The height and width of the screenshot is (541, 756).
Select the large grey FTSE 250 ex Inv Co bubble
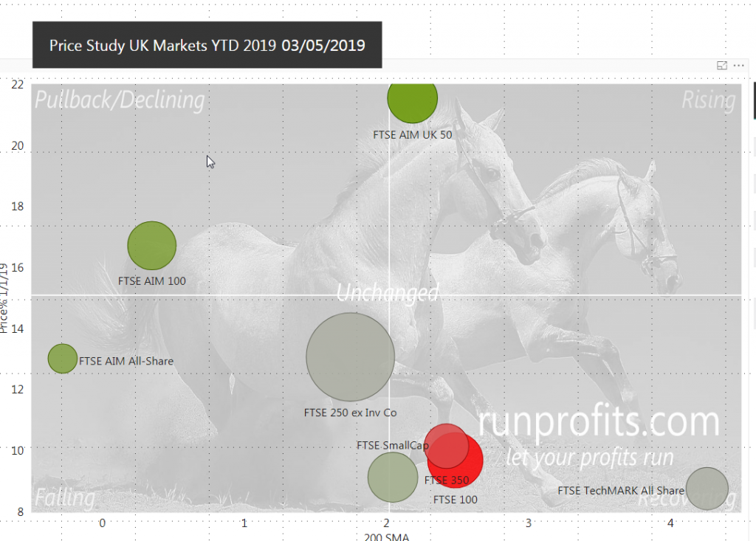coord(351,356)
